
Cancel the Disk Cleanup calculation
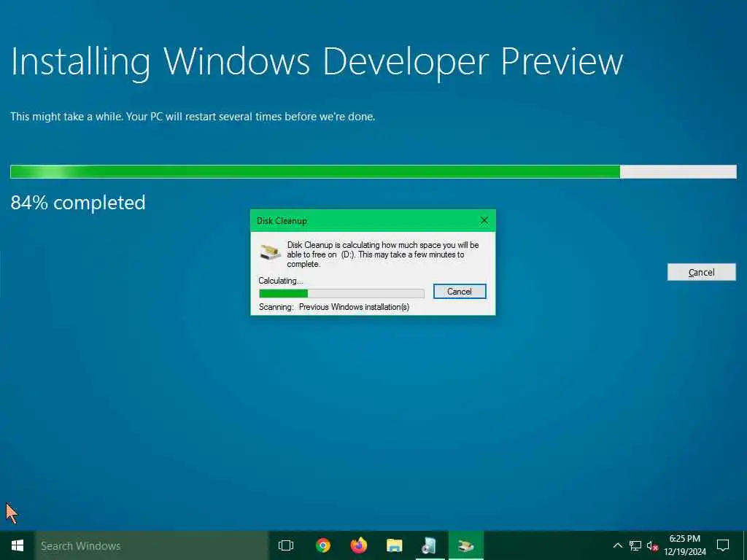pyautogui.click(x=460, y=292)
